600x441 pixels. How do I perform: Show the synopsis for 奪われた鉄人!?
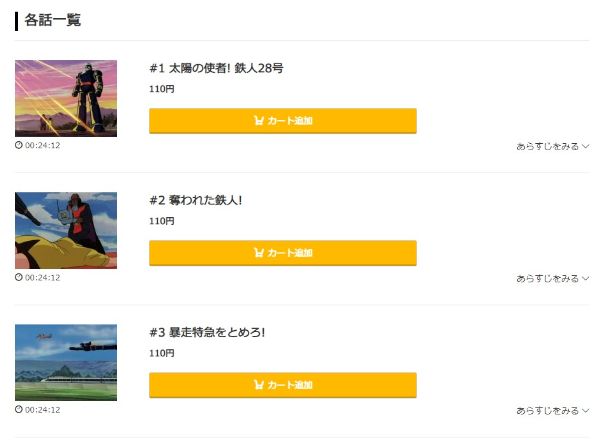pyautogui.click(x=552, y=278)
